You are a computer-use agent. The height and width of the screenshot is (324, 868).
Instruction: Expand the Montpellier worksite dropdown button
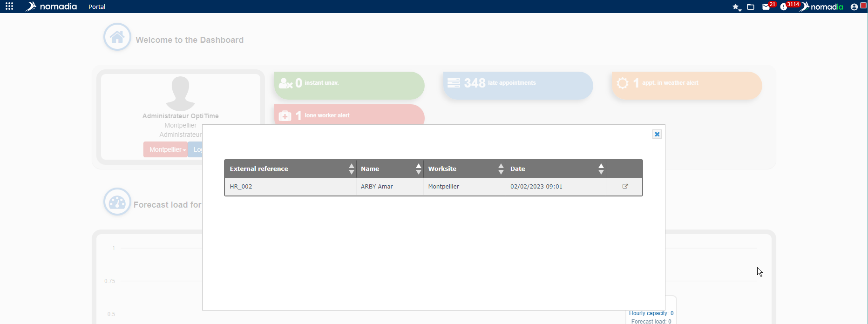pos(165,150)
